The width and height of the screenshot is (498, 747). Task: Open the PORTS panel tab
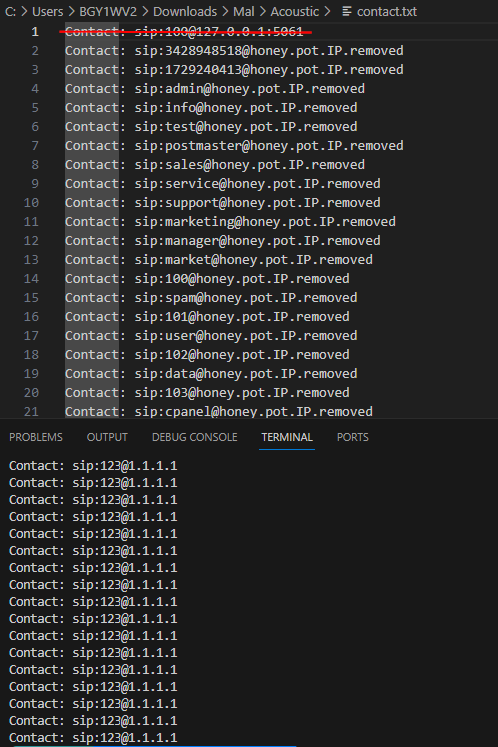click(x=353, y=437)
